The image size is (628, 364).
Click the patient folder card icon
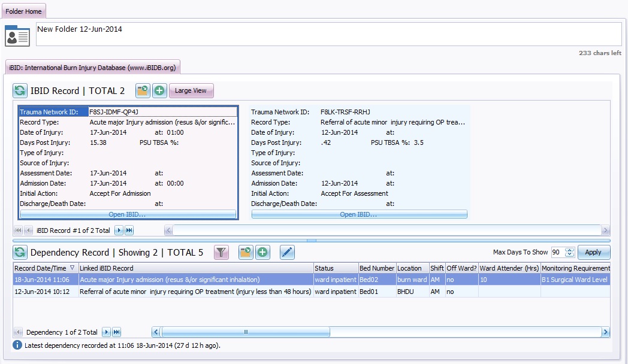[17, 35]
